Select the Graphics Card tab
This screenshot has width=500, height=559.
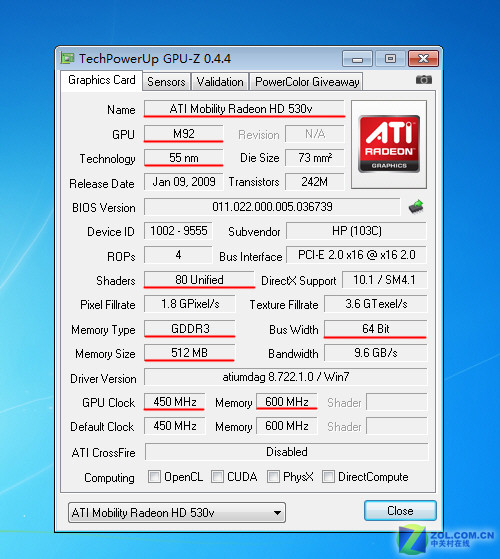tap(102, 80)
